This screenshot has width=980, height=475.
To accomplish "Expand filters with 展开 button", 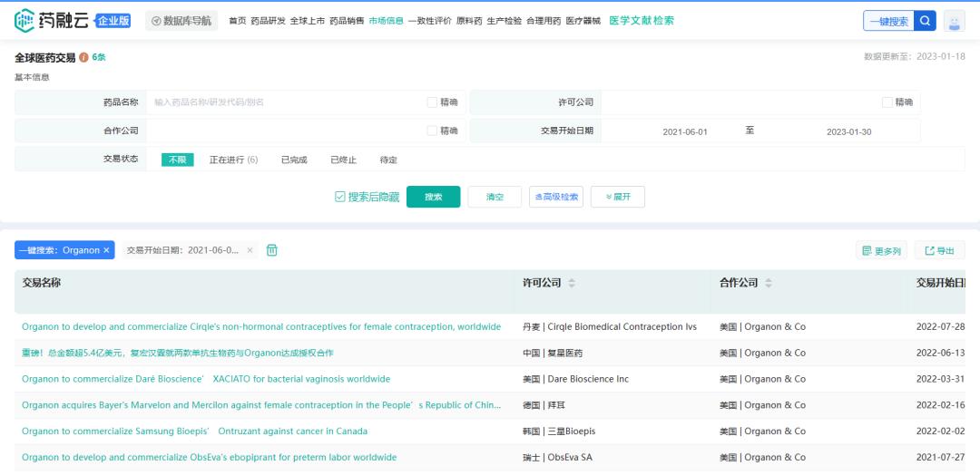I will 618,197.
